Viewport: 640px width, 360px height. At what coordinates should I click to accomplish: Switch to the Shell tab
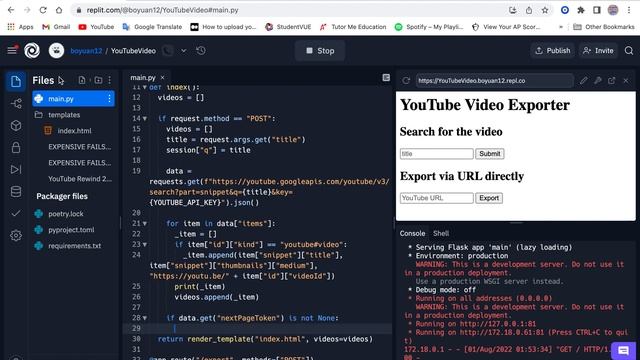click(x=441, y=233)
